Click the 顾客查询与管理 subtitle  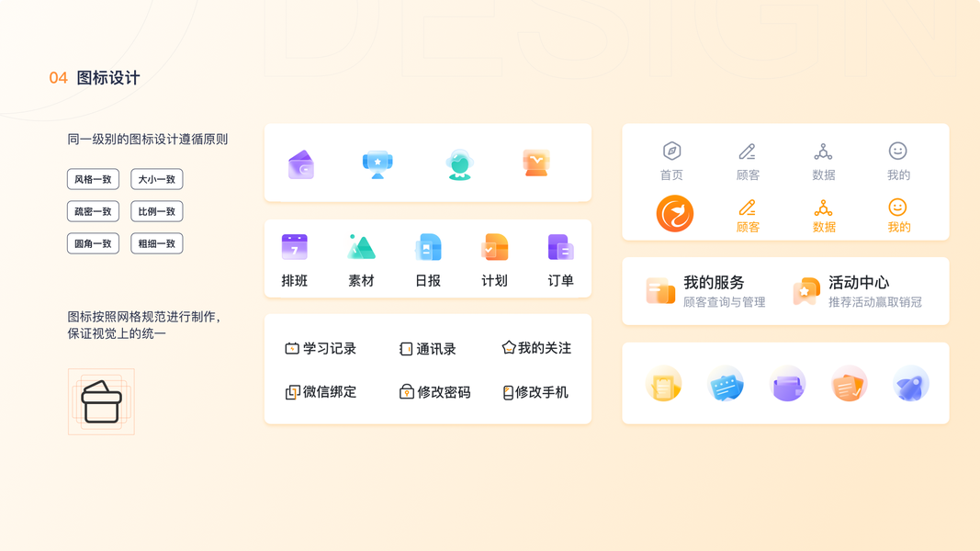pyautogui.click(x=724, y=302)
